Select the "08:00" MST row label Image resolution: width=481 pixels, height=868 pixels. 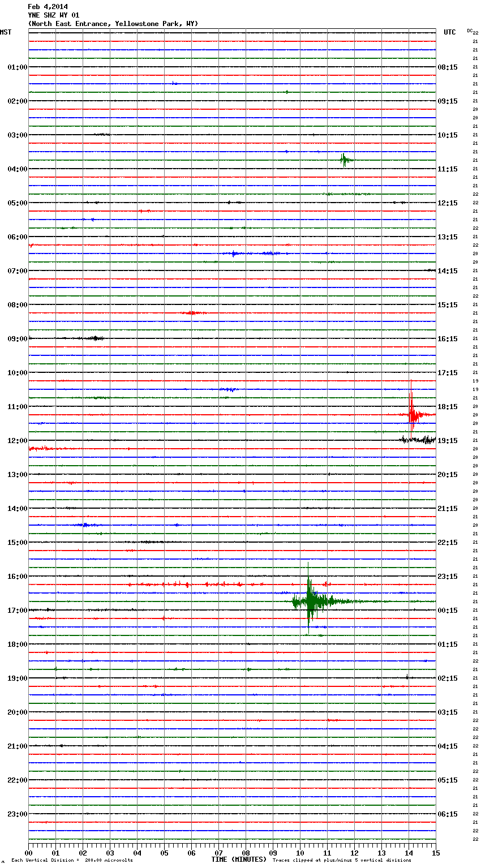coord(18,305)
